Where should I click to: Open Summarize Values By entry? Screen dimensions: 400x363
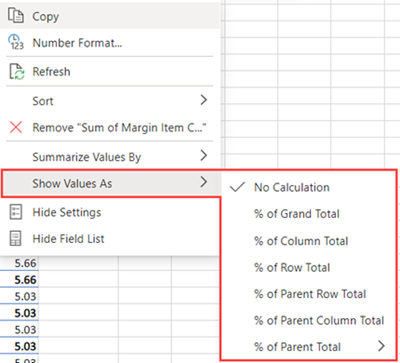pos(110,156)
